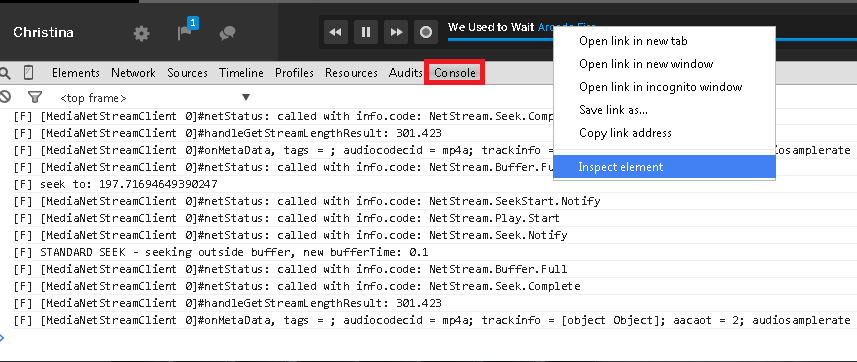Click the NetStream.SeekStart.Notify log line
The height and width of the screenshot is (362, 857).
pyautogui.click(x=307, y=201)
